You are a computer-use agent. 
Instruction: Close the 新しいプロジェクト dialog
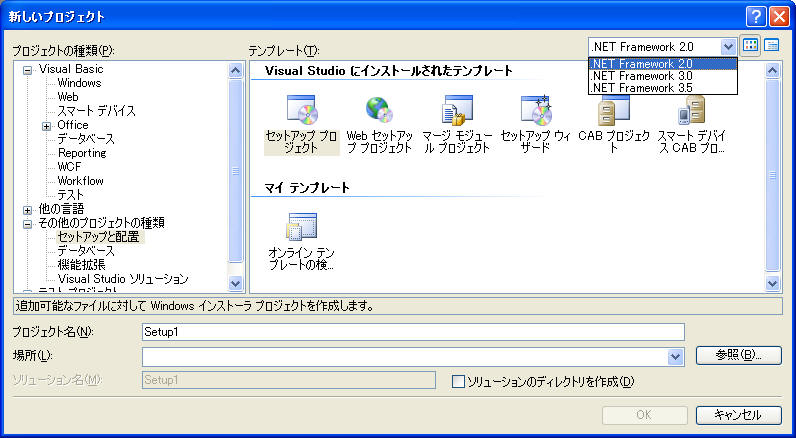click(779, 17)
